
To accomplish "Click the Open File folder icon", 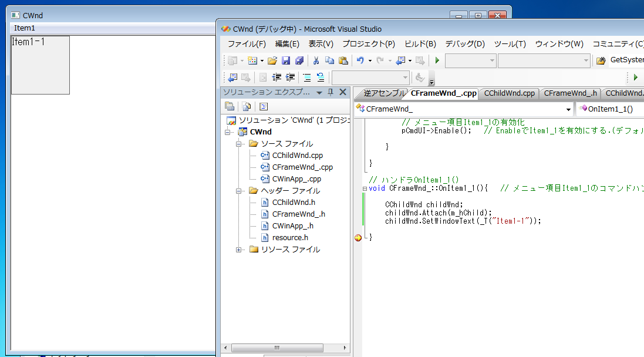I will click(272, 61).
